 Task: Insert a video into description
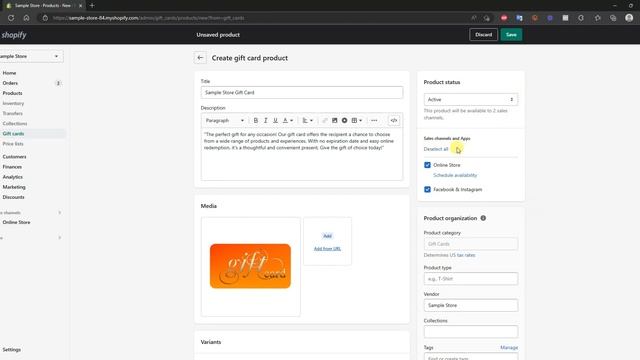tap(344, 120)
